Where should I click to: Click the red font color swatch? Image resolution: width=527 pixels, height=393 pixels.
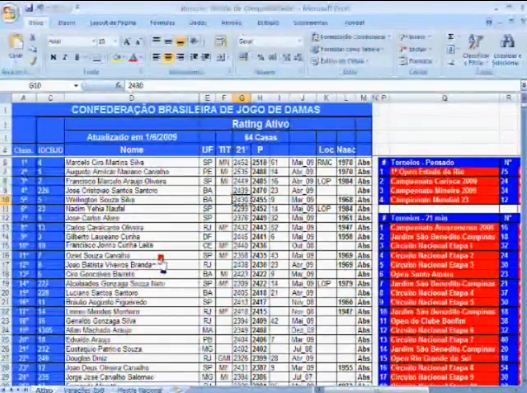pos(133,58)
